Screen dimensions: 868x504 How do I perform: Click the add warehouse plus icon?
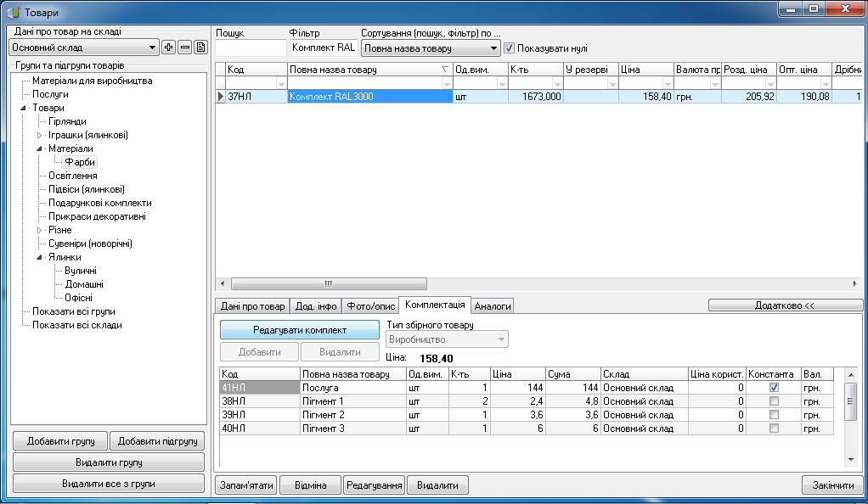pos(168,48)
